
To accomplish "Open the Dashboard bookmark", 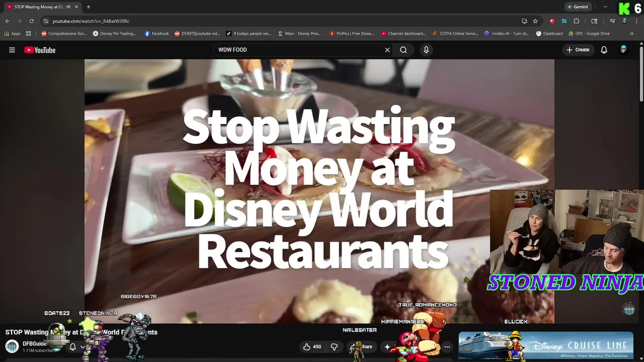I will (549, 34).
